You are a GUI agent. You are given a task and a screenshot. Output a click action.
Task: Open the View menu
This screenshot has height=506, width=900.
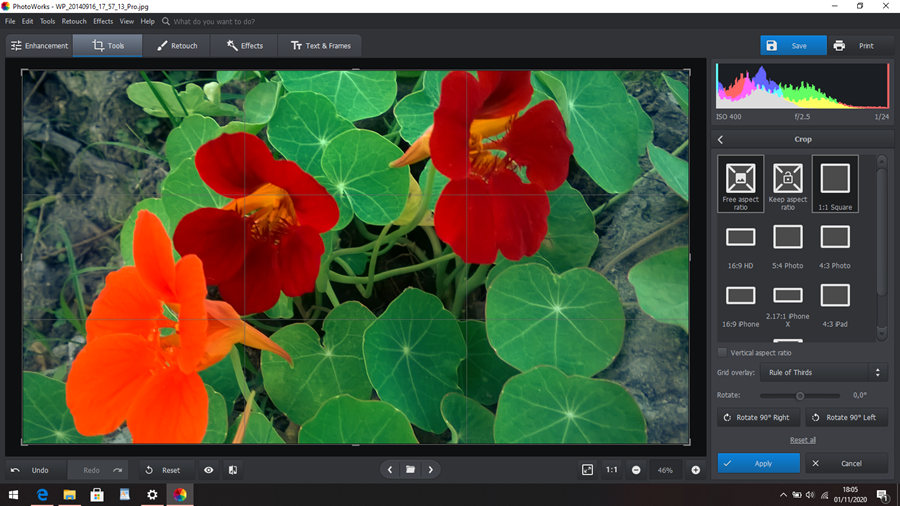coord(126,21)
